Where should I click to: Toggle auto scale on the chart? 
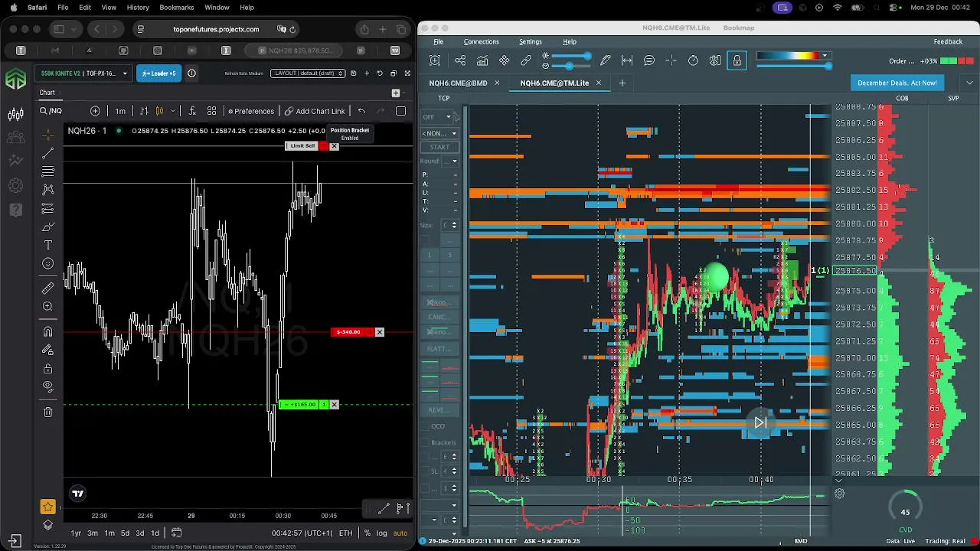tap(400, 533)
